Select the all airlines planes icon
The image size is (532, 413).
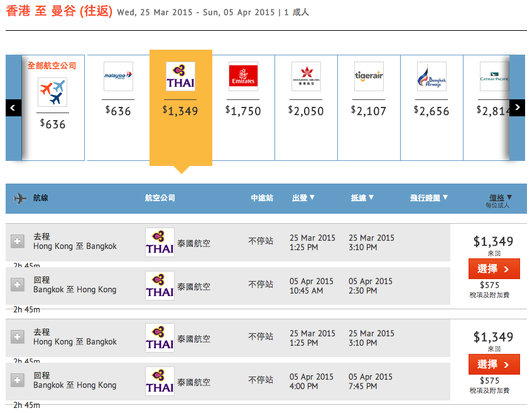[x=52, y=92]
